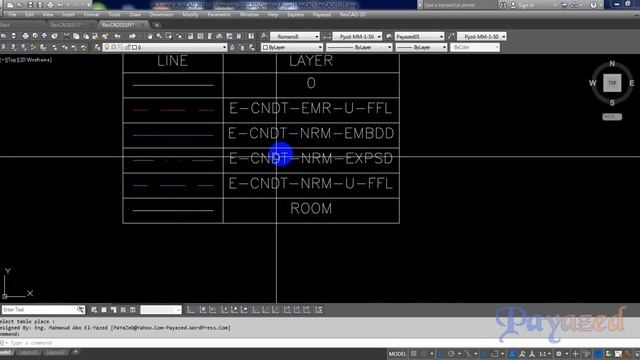Screen dimensions: 640x360
Task: Click the keyword search box in title bar
Action: pyautogui.click(x=460, y=5)
